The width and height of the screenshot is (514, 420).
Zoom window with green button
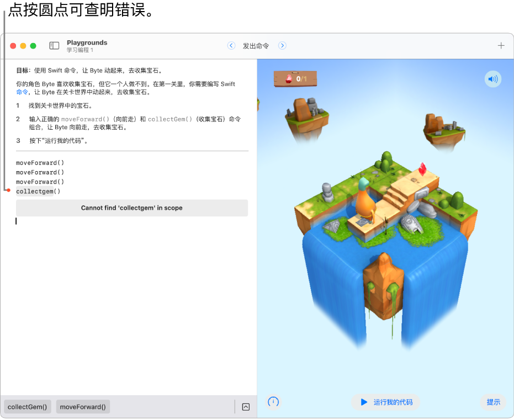[x=33, y=46]
